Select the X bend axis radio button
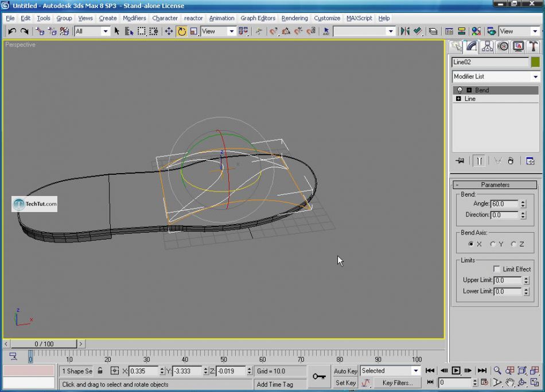 pos(471,244)
